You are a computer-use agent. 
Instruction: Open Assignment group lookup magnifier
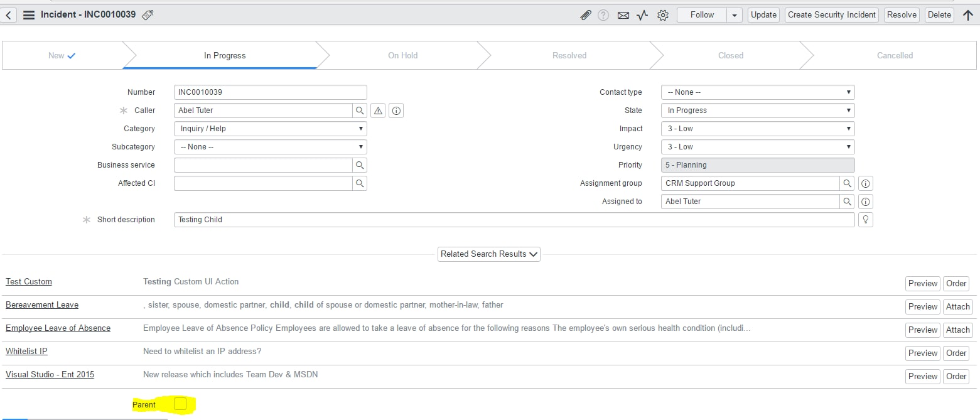pyautogui.click(x=848, y=183)
